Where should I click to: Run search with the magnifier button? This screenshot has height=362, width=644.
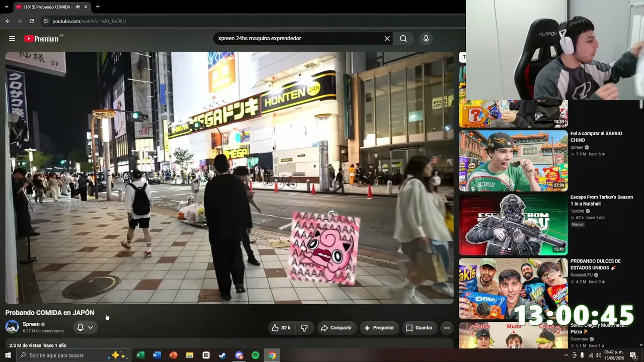[x=404, y=39]
